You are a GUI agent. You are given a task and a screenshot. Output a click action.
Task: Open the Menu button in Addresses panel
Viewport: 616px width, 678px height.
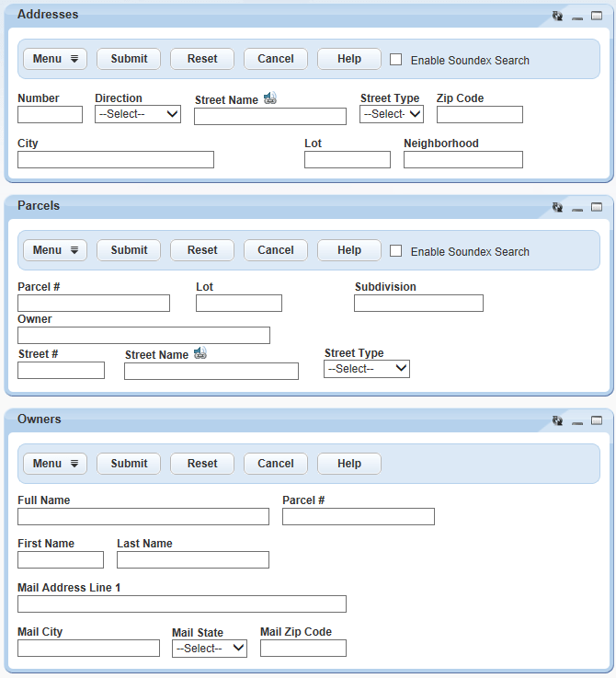(55, 59)
